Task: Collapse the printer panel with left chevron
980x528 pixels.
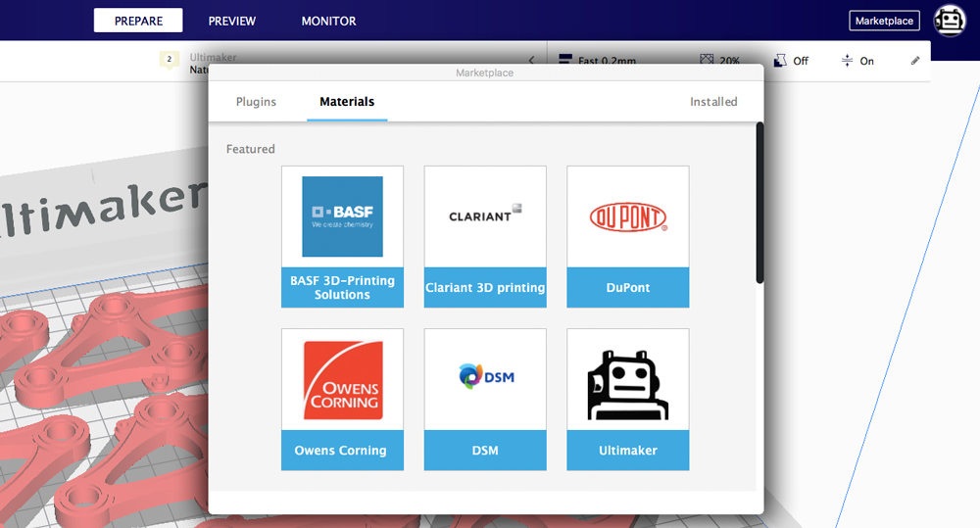Action: (532, 61)
